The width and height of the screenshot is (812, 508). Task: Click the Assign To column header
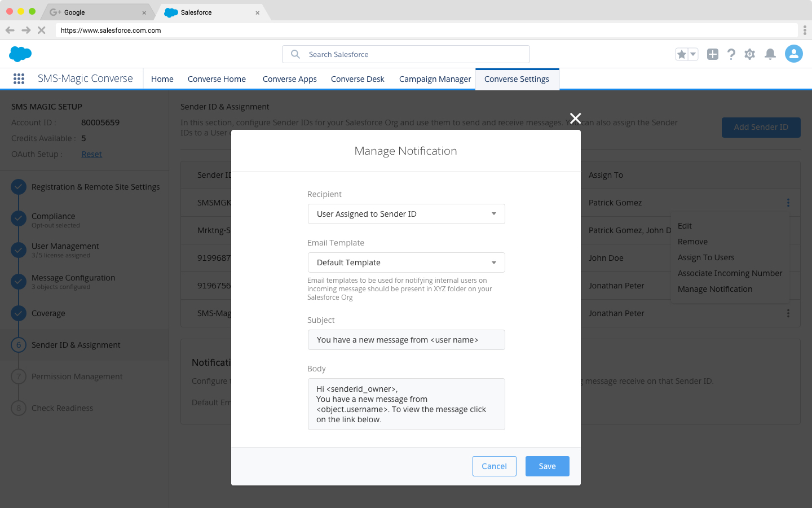[606, 175]
